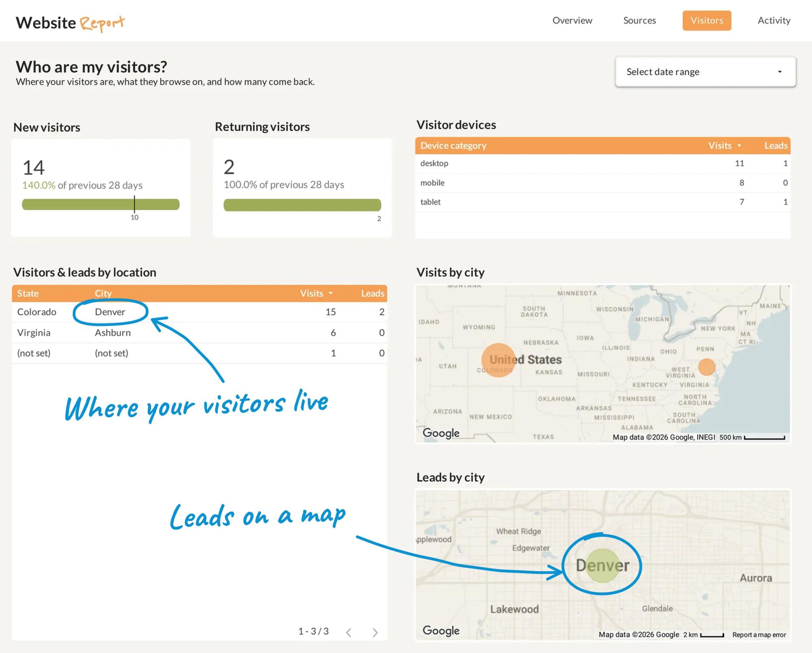Viewport: 812px width, 653px height.
Task: Click the Denver green bubble on leads map
Action: [x=603, y=565]
